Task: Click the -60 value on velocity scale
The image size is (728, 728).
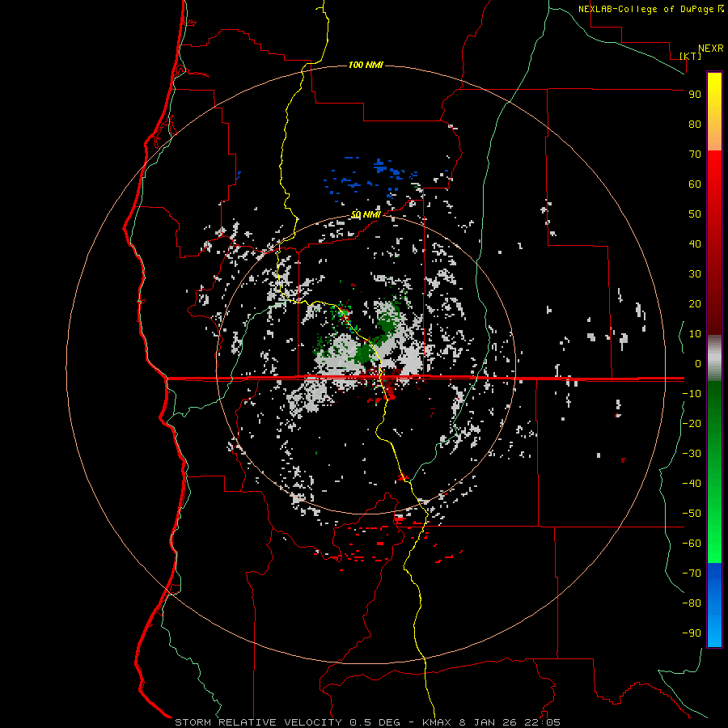Action: 692,544
